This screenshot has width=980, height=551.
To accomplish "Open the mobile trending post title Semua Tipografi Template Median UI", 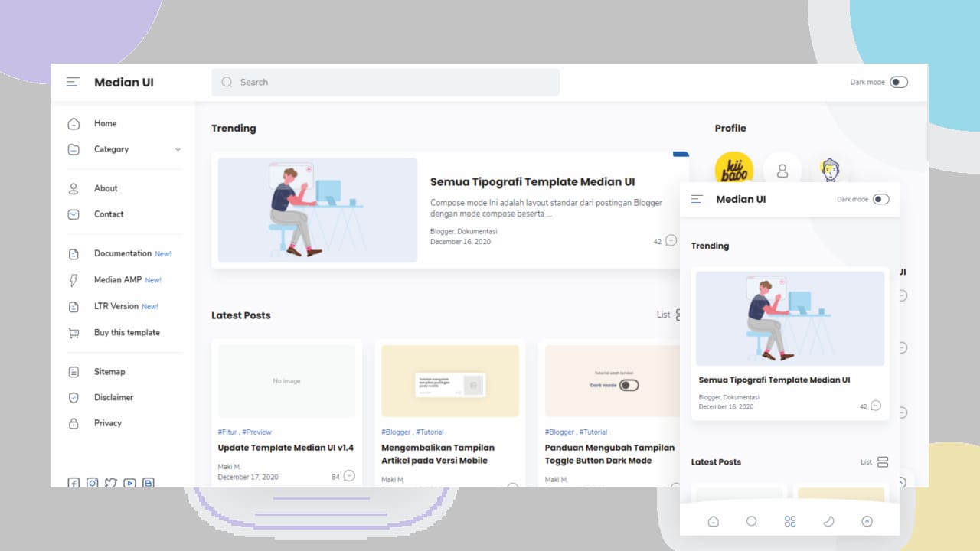I will (774, 380).
